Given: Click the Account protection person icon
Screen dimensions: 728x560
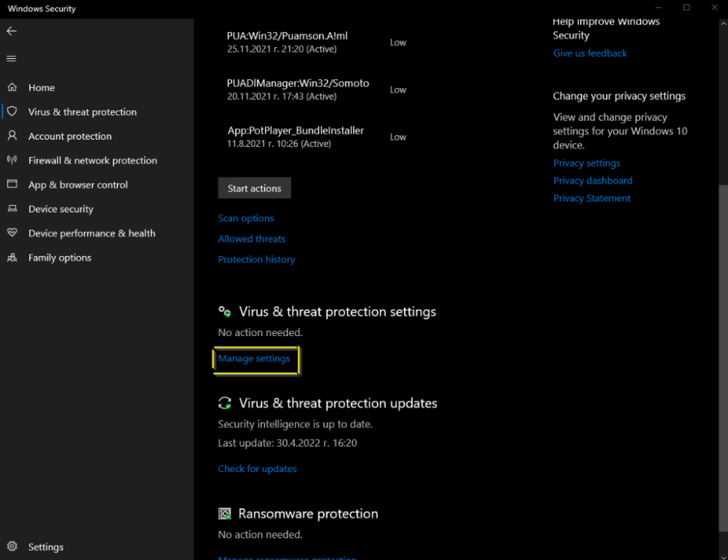Looking at the screenshot, I should tap(13, 136).
